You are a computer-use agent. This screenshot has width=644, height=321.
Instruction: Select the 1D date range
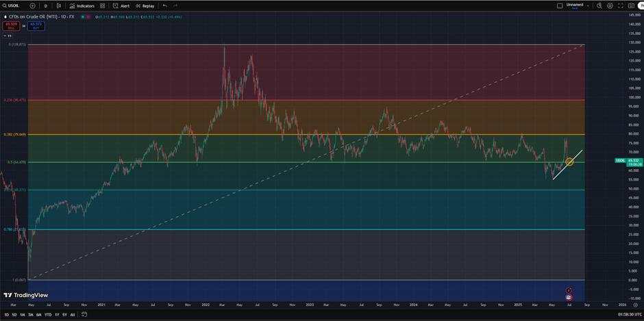coord(6,315)
